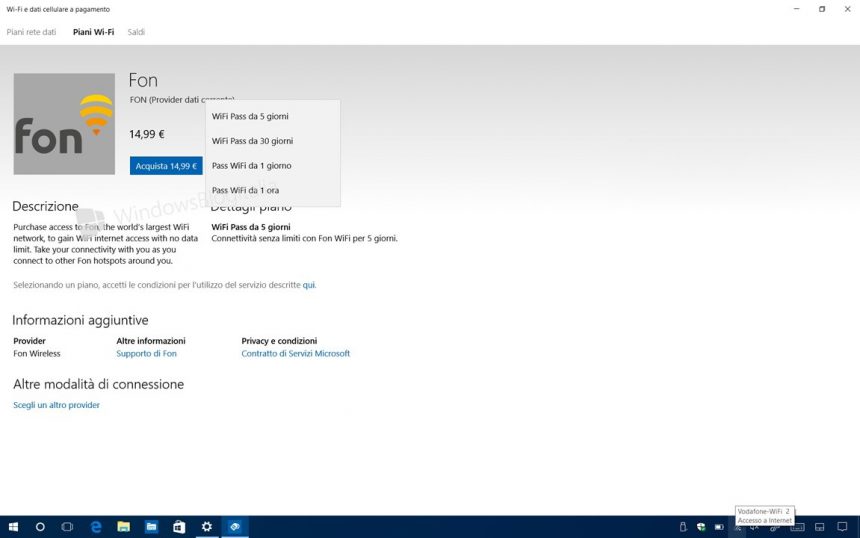Minimize the Wi-Fi e dati cellulare window
Image resolution: width=860 pixels, height=538 pixels.
tap(796, 9)
